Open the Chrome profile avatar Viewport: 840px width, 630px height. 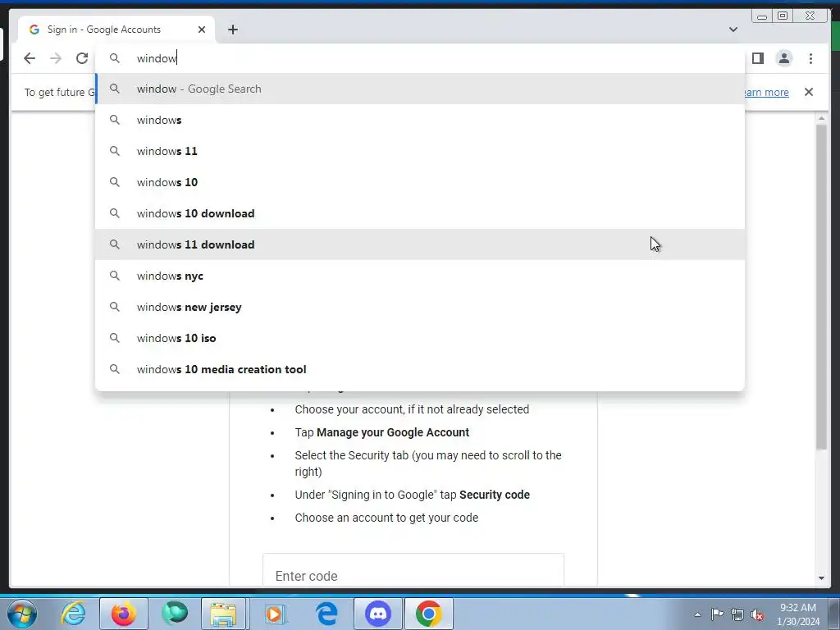[x=783, y=58]
